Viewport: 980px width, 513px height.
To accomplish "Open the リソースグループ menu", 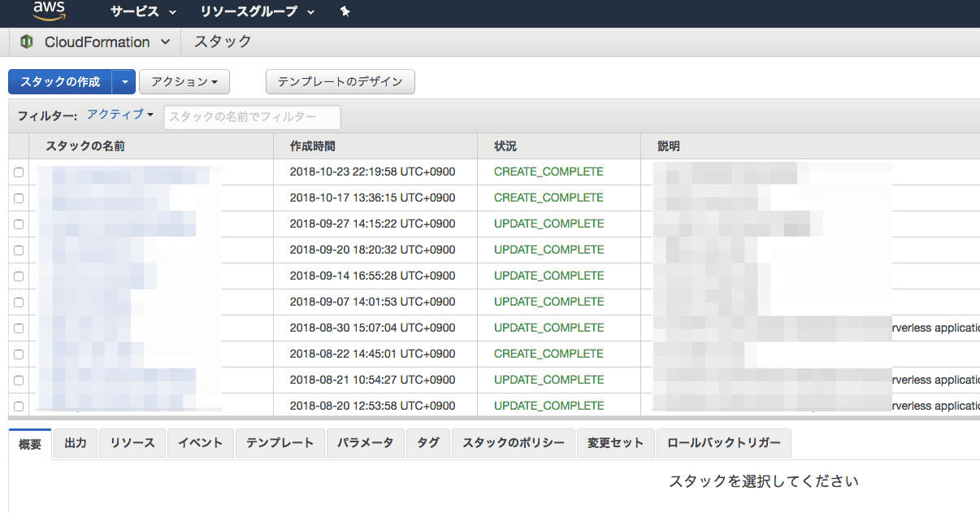I will pyautogui.click(x=258, y=12).
